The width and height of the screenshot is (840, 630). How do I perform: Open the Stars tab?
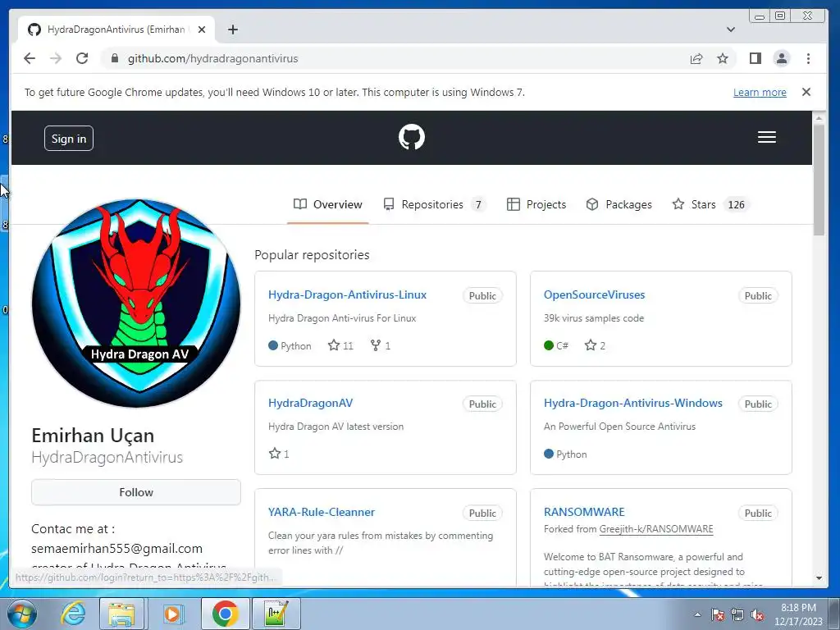click(x=710, y=204)
